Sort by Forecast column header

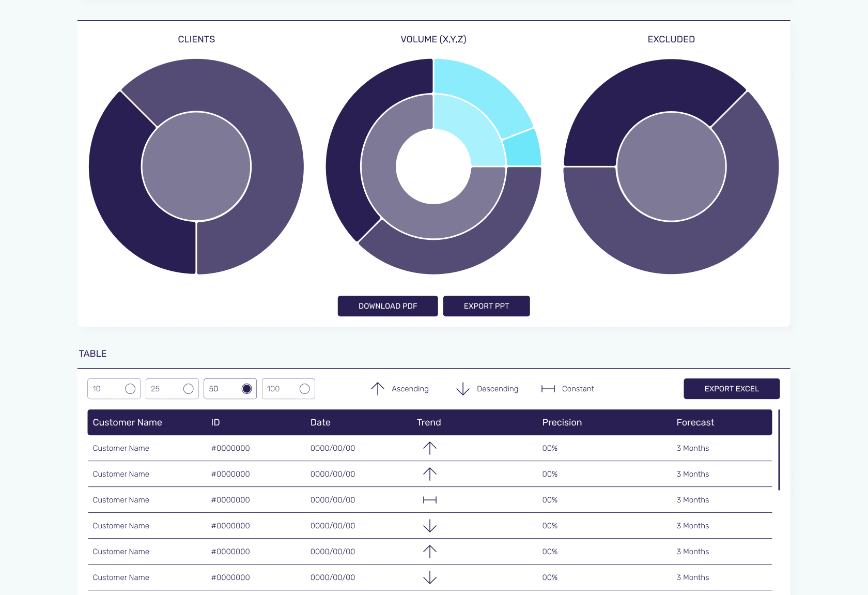[695, 422]
